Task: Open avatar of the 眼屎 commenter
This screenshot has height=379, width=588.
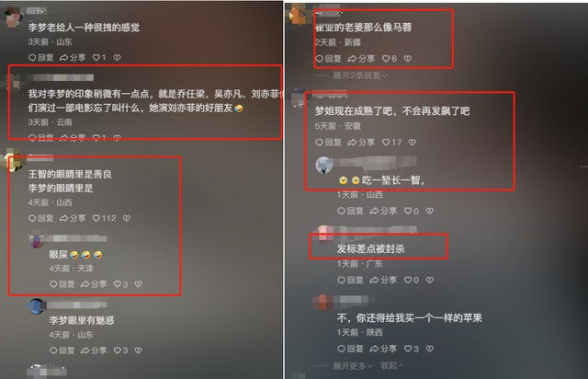Action: coord(37,242)
